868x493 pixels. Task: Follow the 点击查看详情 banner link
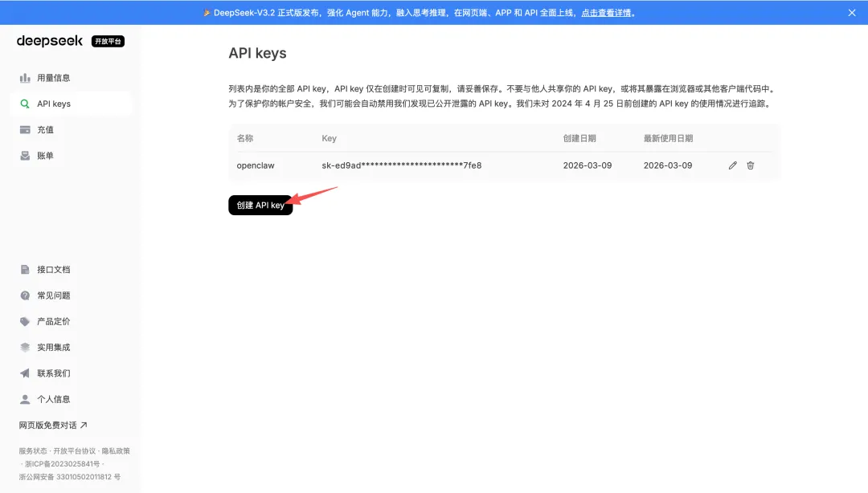606,13
